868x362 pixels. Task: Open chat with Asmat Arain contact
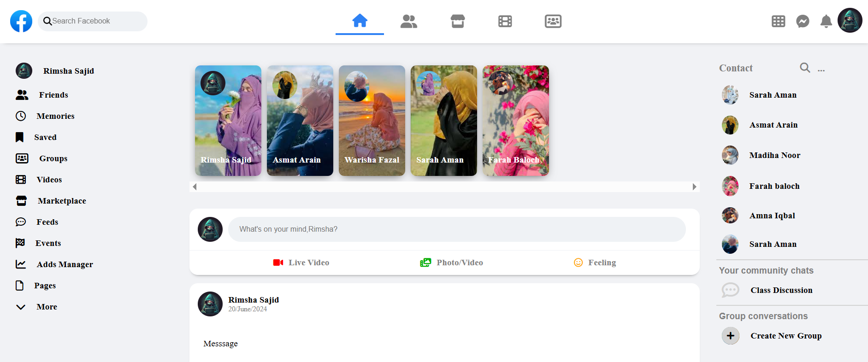click(x=760, y=125)
